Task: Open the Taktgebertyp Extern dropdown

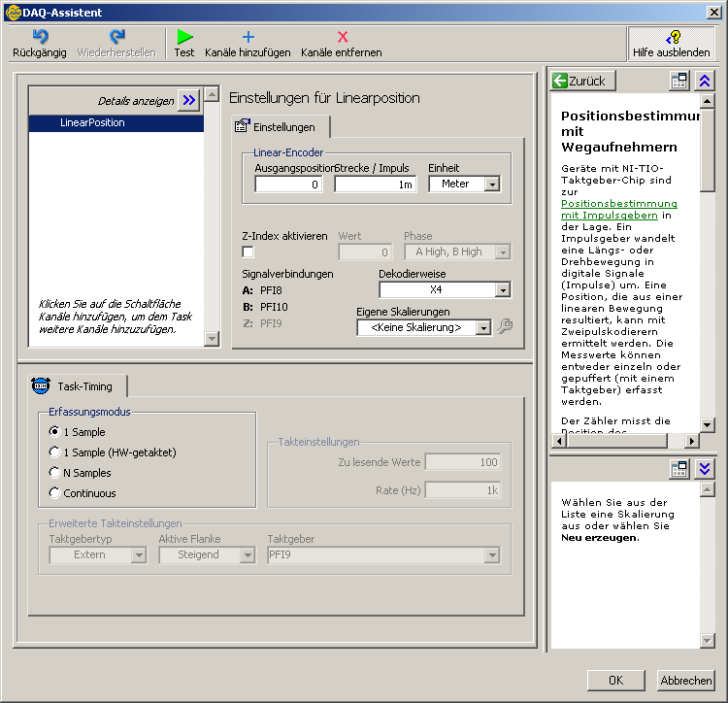Action: click(x=139, y=554)
